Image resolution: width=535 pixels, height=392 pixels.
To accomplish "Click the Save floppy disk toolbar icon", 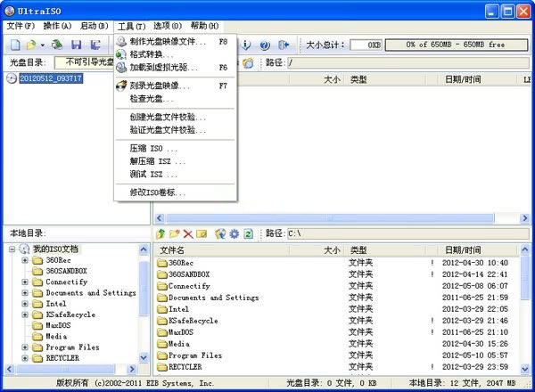I will click(76, 44).
